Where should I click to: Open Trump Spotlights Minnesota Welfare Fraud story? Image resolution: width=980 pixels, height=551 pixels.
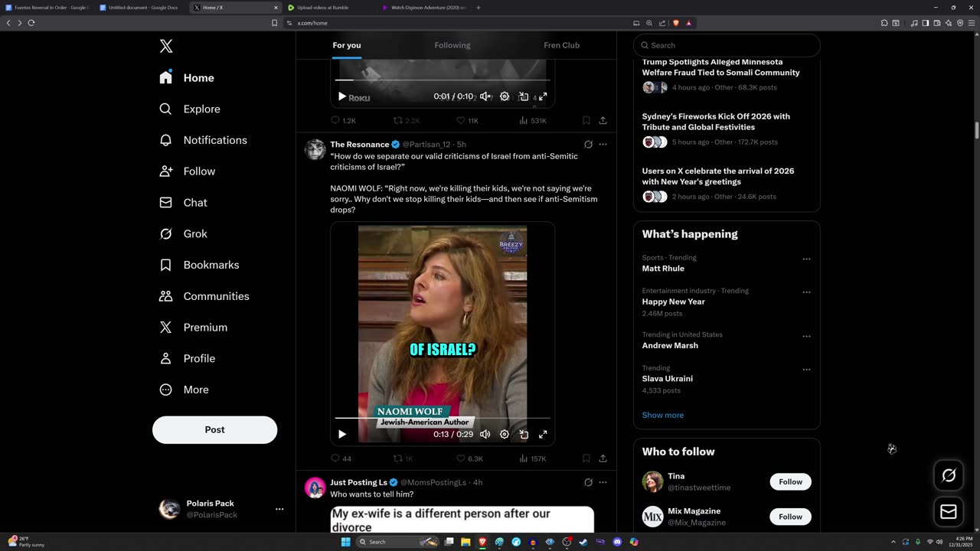(720, 67)
